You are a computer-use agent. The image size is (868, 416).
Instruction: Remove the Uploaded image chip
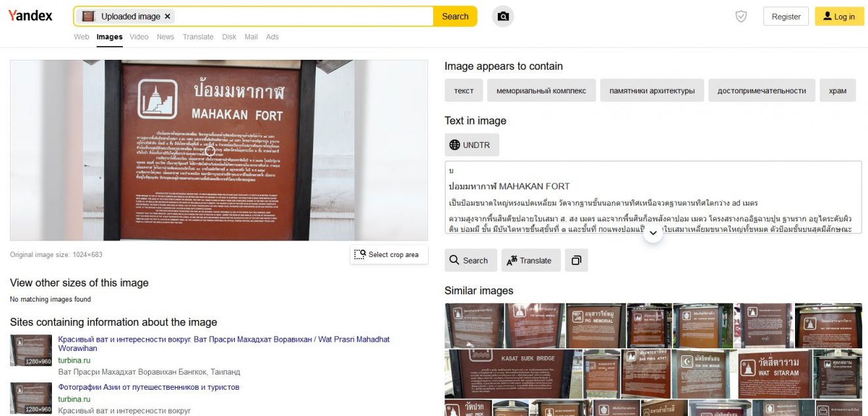coord(167,16)
